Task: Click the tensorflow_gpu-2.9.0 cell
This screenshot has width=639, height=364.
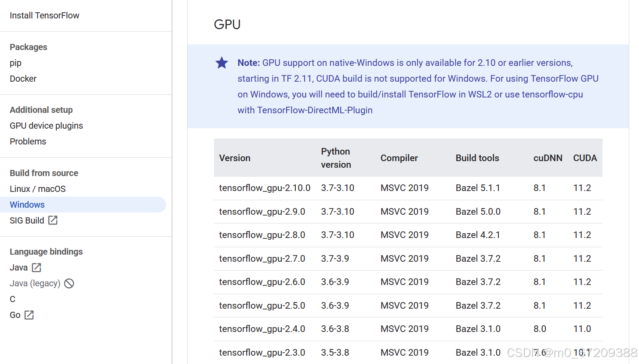Action: 262,212
